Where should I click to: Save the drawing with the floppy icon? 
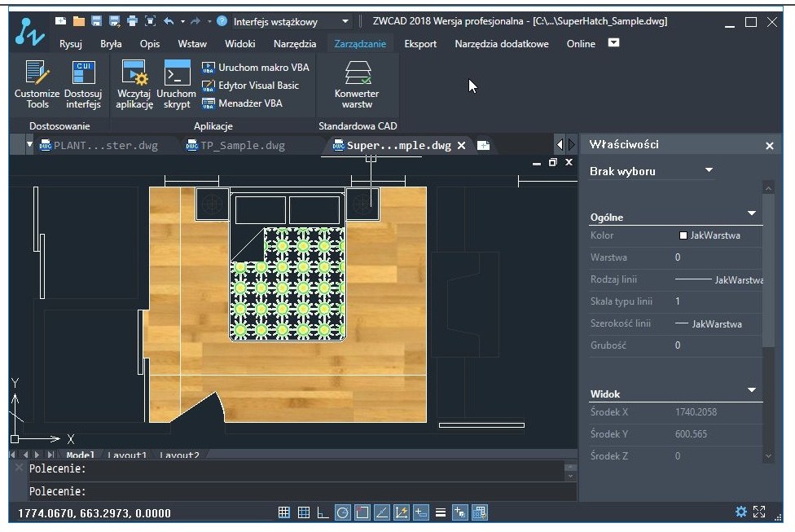pyautogui.click(x=96, y=21)
